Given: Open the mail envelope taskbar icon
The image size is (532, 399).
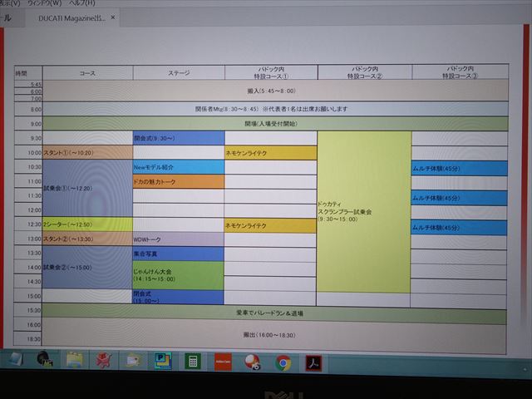Looking at the screenshot, I should pos(133,361).
